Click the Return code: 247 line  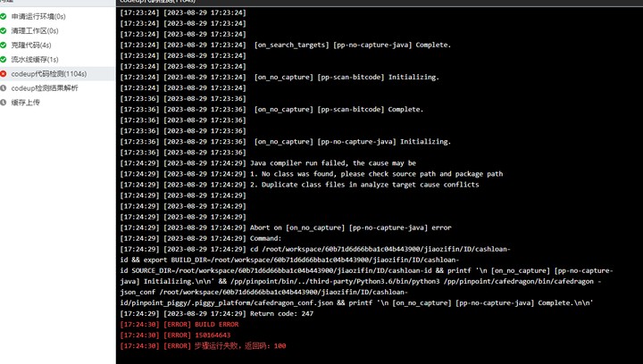[216, 314]
